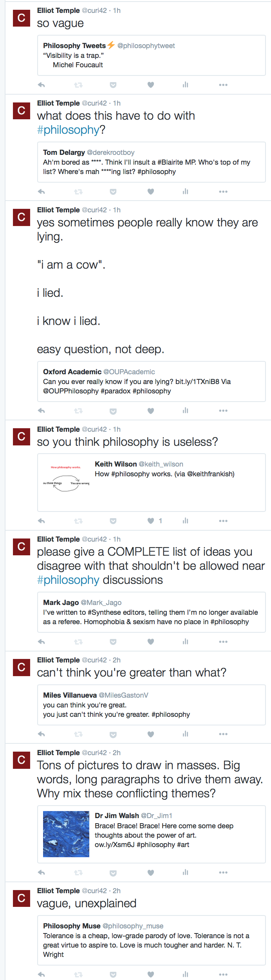Open more options on "so vague" tweet
271x980 pixels.
point(223,85)
